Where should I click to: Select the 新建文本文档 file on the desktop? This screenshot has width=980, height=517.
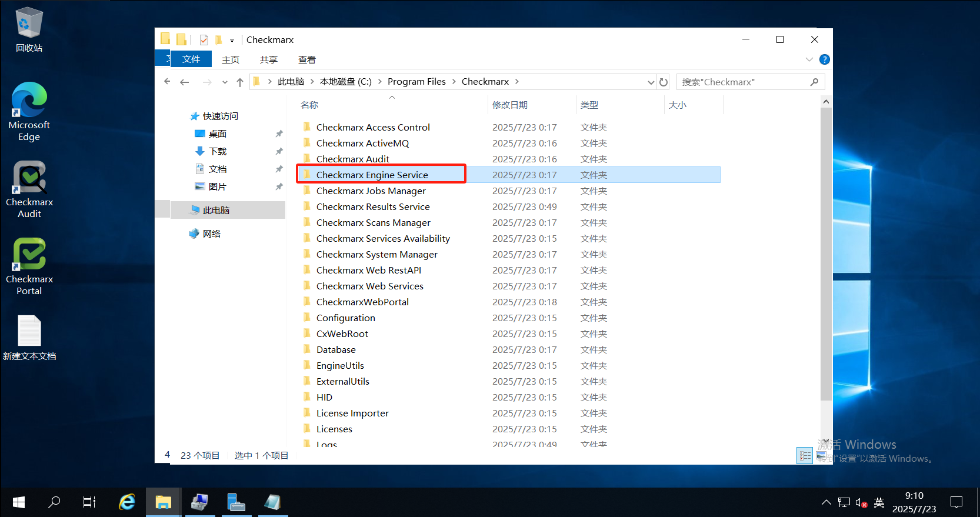pos(29,338)
